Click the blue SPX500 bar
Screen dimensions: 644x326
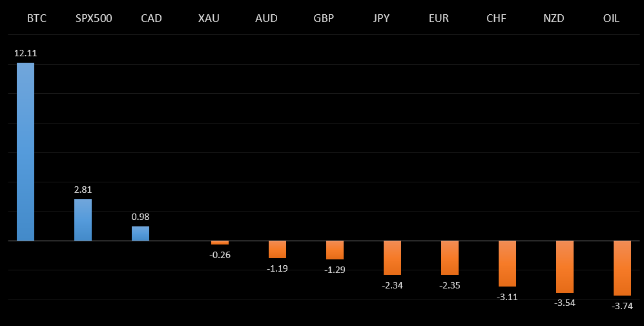(x=83, y=220)
